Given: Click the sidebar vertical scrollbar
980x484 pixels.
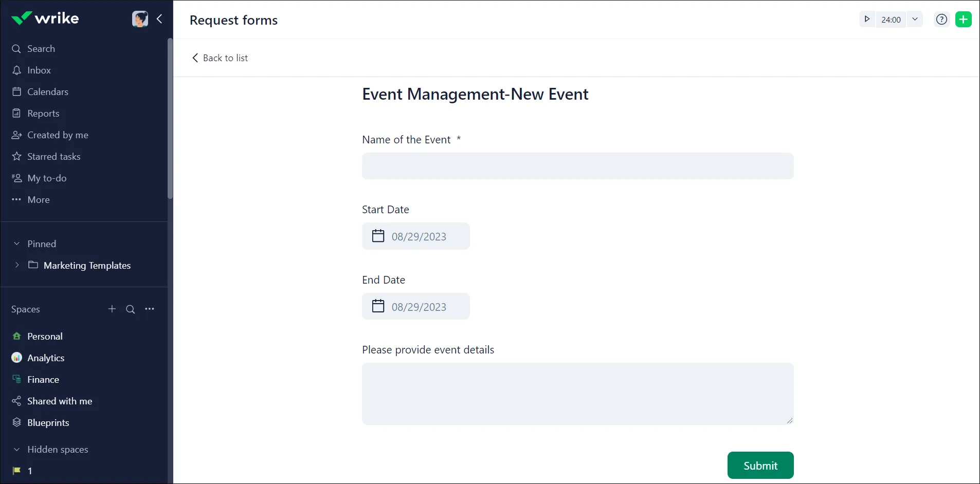Looking at the screenshot, I should point(170,118).
